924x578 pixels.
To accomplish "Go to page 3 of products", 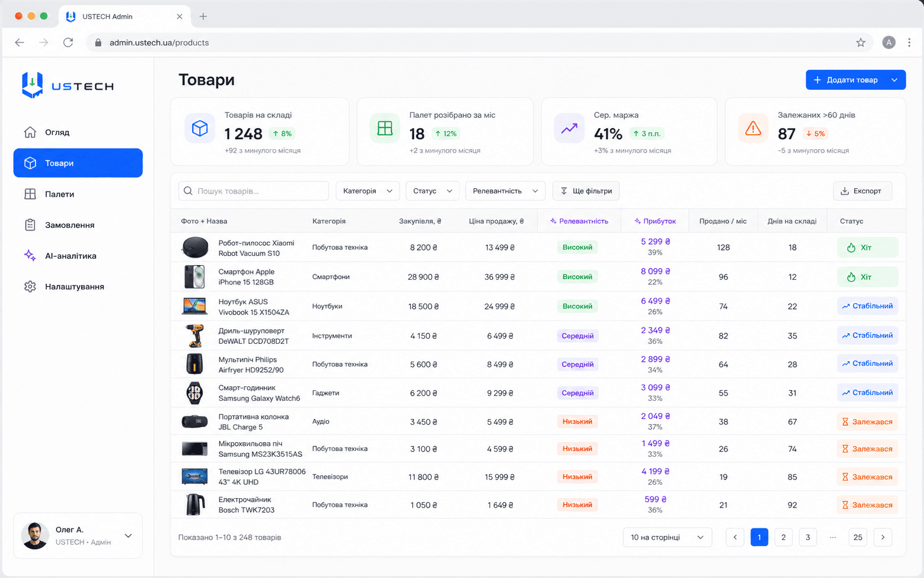I will click(807, 537).
